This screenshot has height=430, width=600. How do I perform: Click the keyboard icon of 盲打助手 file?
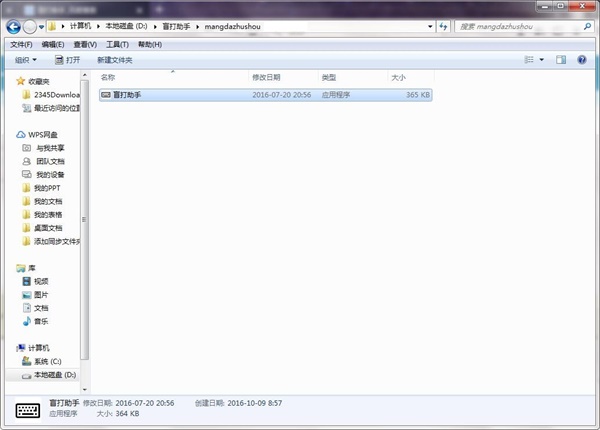click(x=106, y=95)
